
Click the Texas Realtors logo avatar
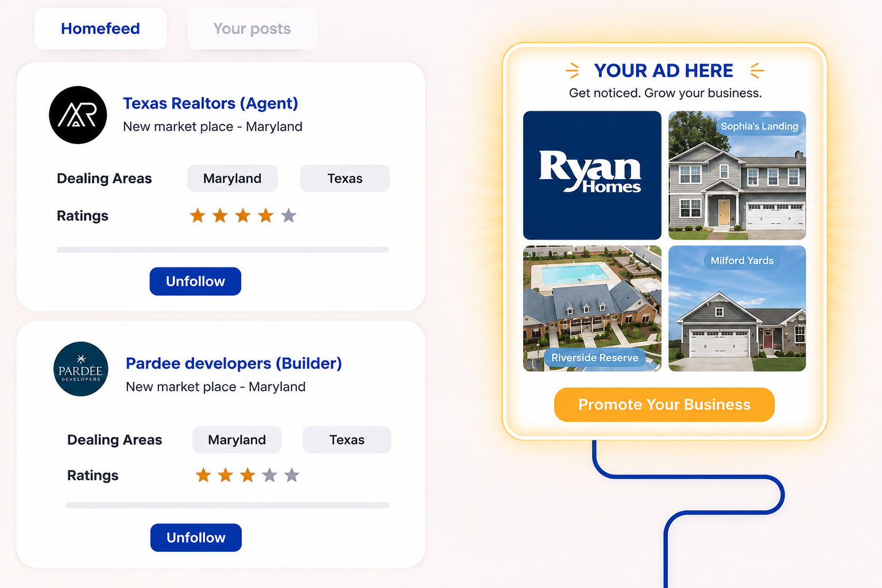(78, 115)
